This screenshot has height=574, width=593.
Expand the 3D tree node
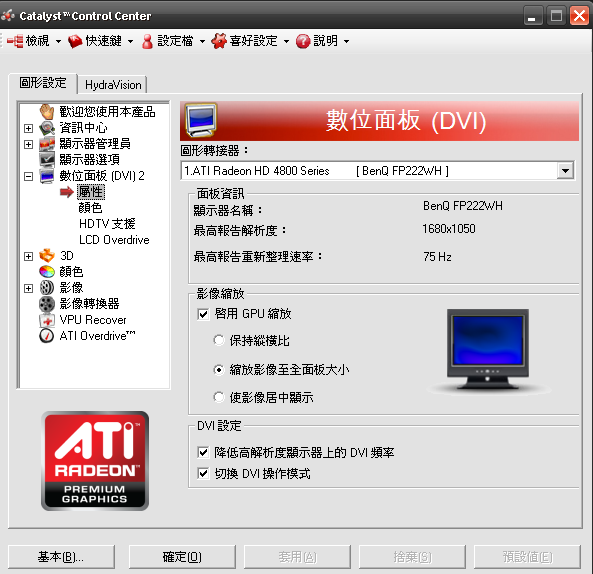point(28,256)
